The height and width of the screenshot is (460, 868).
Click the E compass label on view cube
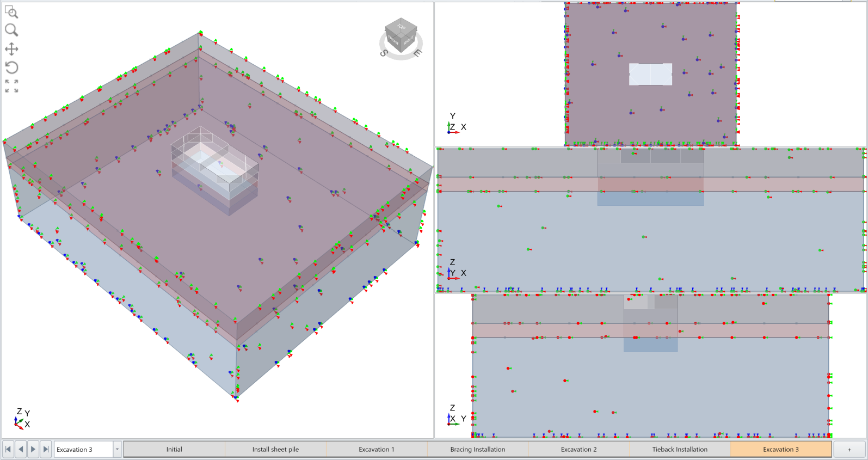417,53
